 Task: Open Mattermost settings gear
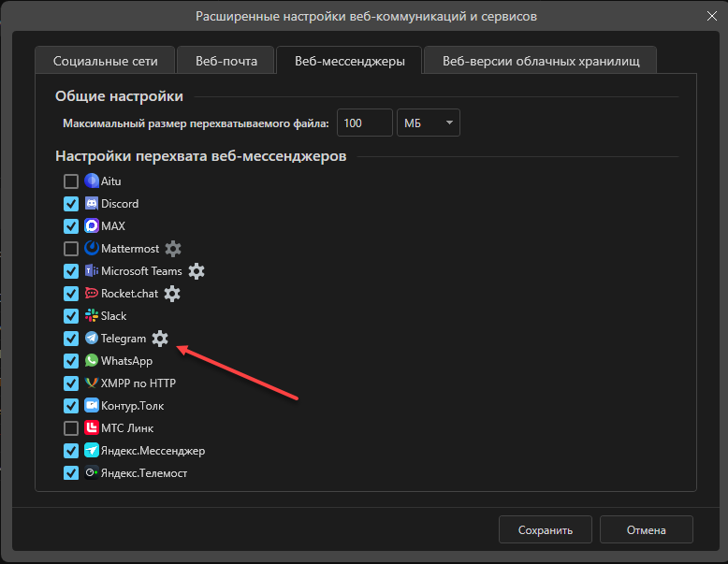tap(173, 249)
